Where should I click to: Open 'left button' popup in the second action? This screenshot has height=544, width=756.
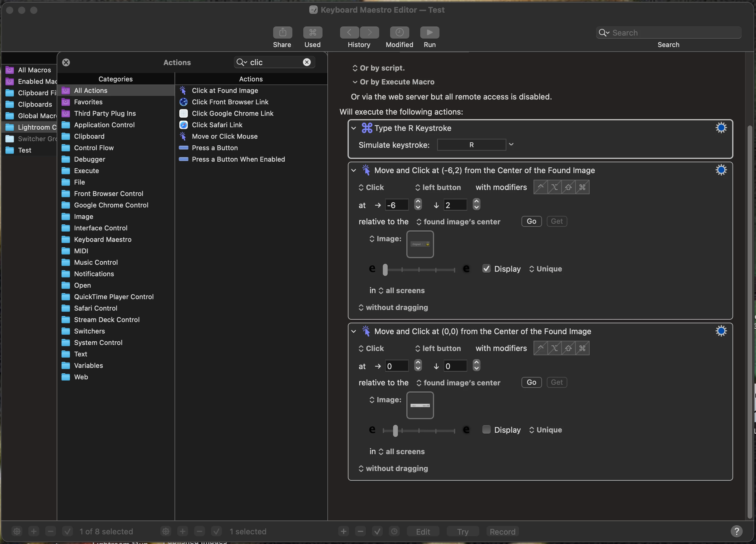click(438, 349)
